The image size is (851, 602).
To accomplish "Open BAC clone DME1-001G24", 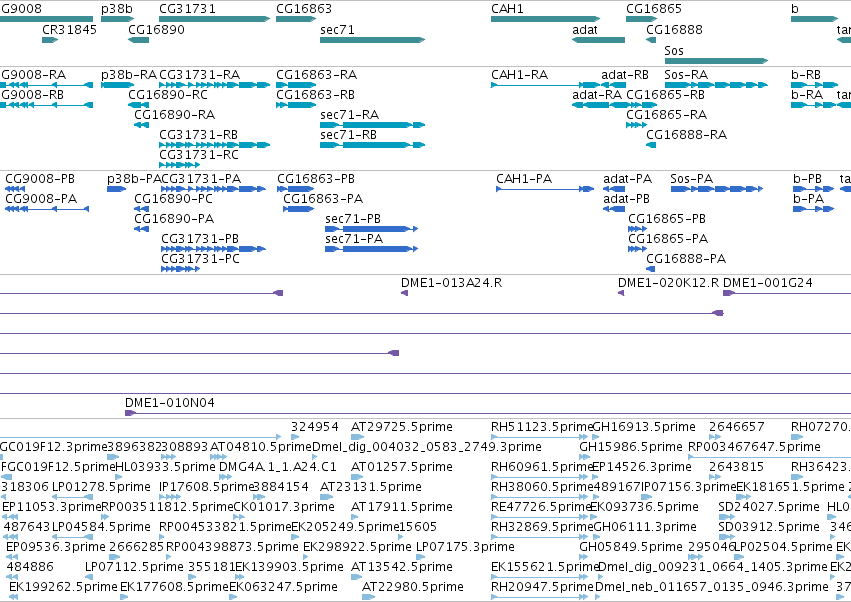I will pyautogui.click(x=768, y=282).
